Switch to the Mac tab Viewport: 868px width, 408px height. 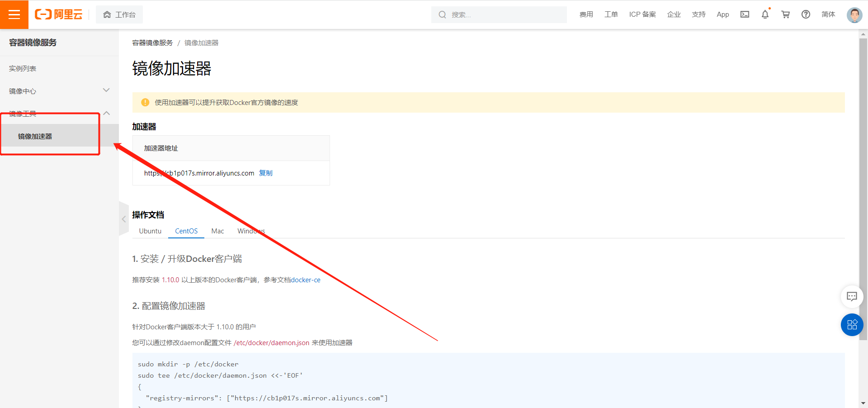click(x=217, y=231)
